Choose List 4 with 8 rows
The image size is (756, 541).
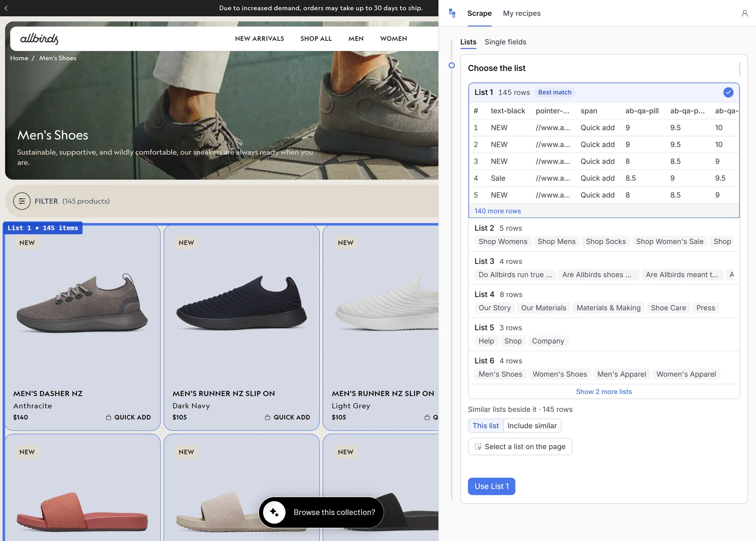(604, 301)
